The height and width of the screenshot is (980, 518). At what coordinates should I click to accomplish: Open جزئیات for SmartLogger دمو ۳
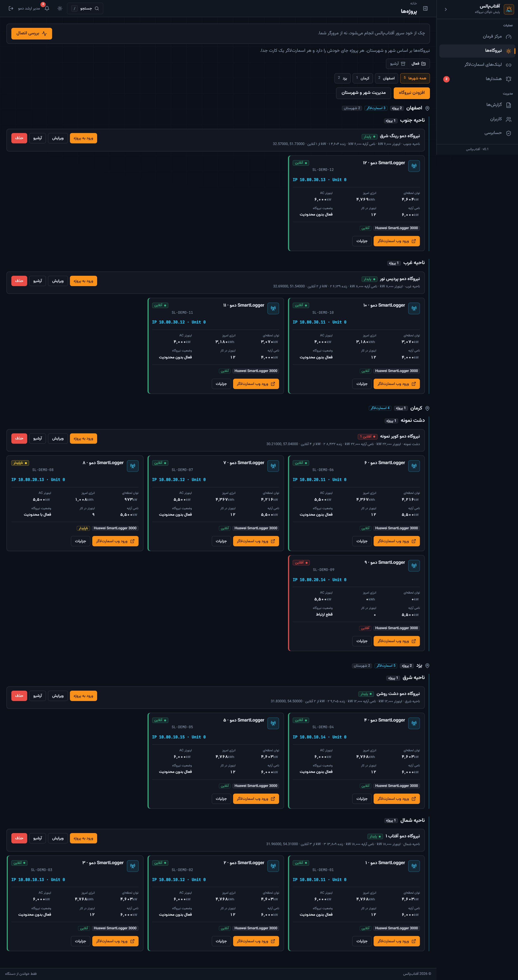point(80,941)
